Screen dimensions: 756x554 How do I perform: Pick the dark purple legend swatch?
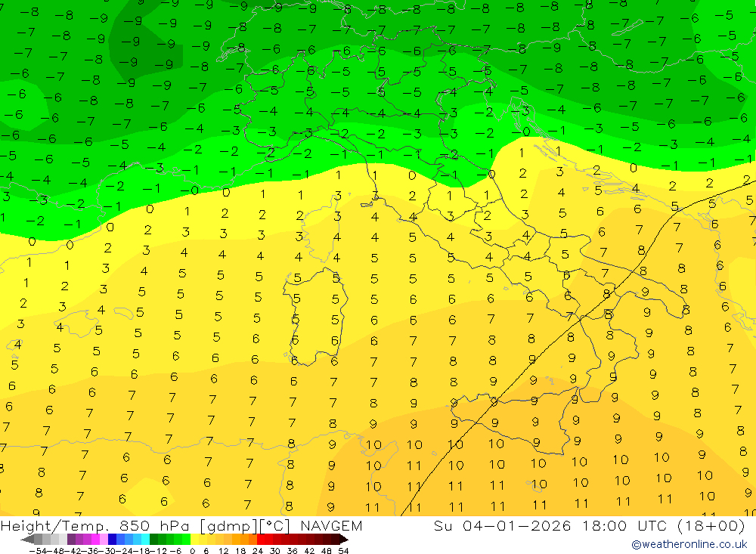point(71,539)
